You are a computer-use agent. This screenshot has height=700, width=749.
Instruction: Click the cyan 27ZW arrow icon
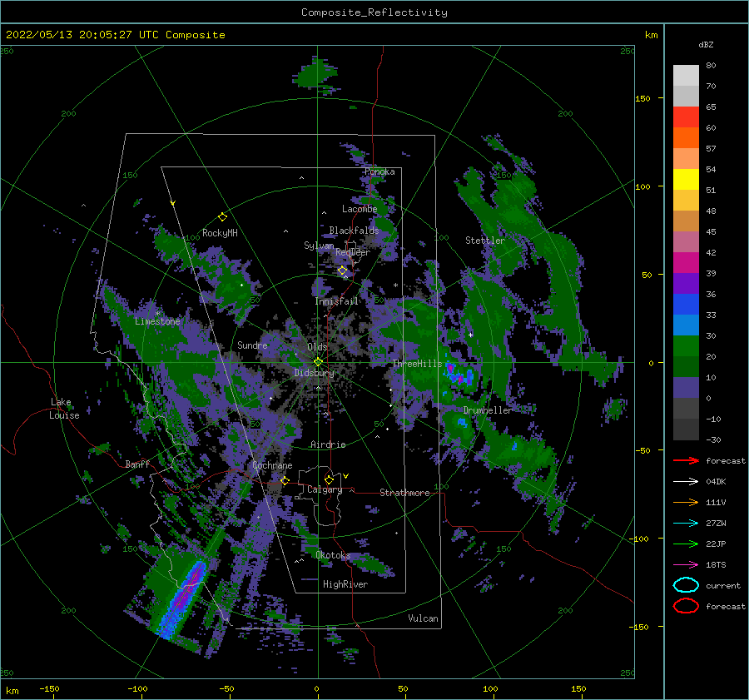coord(686,523)
